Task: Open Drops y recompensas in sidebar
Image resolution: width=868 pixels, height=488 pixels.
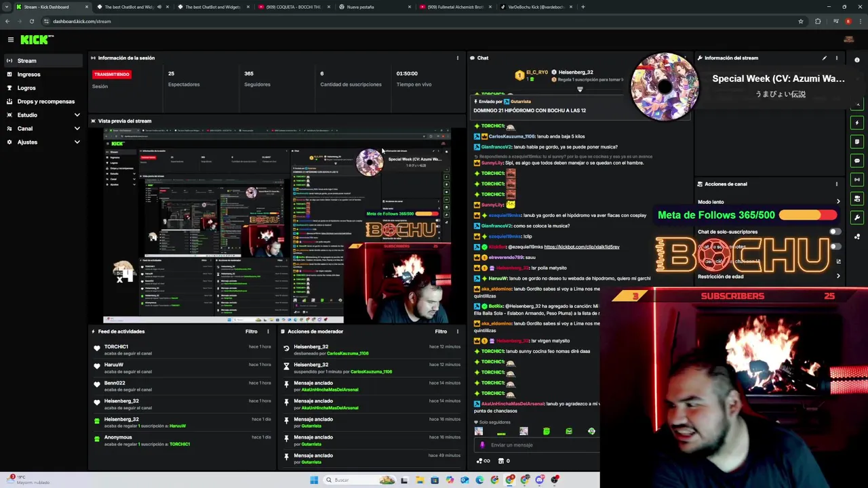Action: coord(43,101)
